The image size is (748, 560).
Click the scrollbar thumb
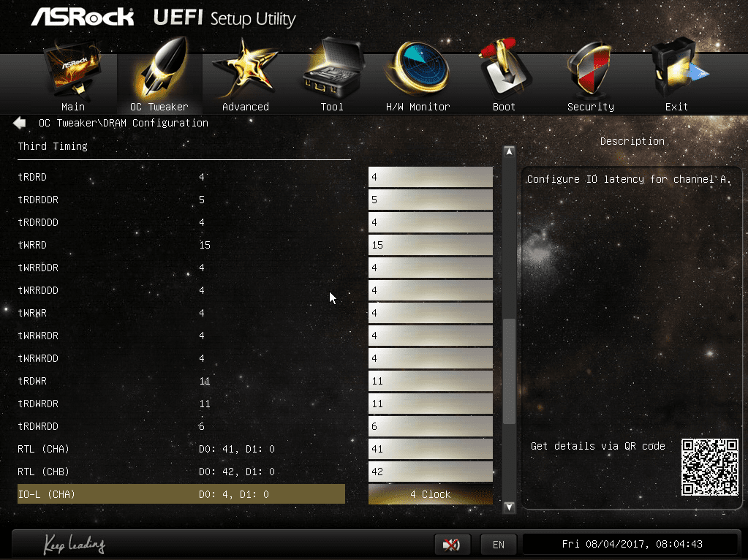(509, 371)
